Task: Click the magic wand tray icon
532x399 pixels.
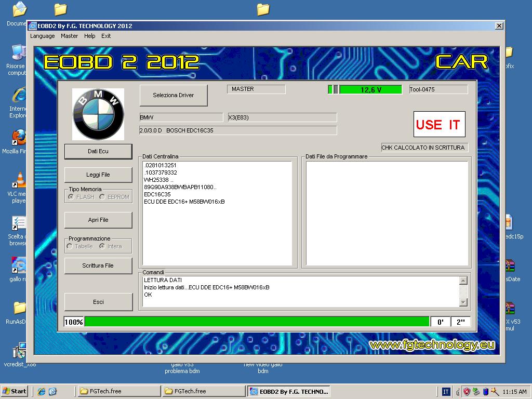Action: pos(495,392)
